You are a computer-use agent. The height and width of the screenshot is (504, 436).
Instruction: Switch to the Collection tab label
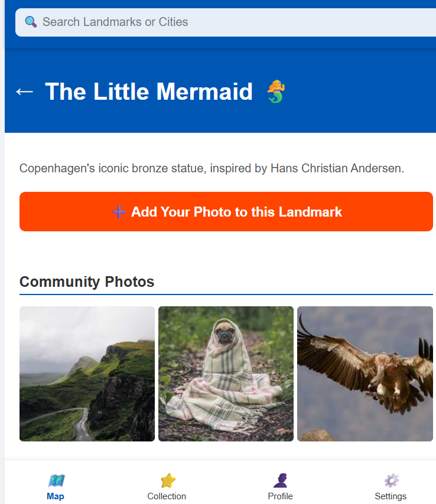coord(167,496)
